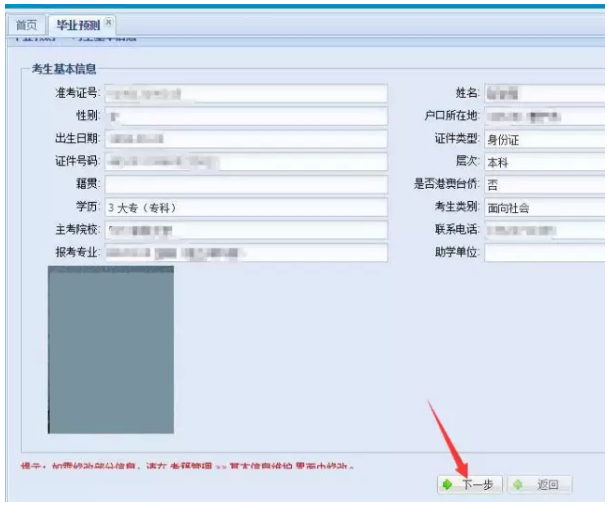Click the green arrow icon on 返回
614x509 pixels.
pyautogui.click(x=518, y=485)
